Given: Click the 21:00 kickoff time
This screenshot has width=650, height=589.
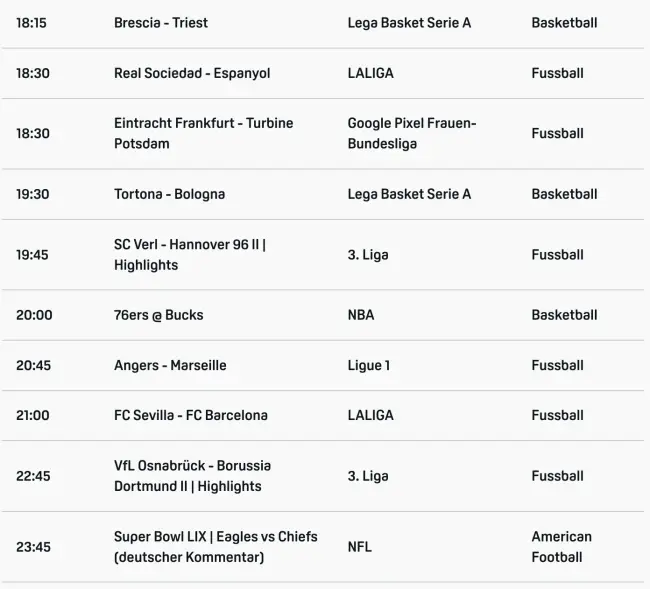Looking at the screenshot, I should point(32,415).
